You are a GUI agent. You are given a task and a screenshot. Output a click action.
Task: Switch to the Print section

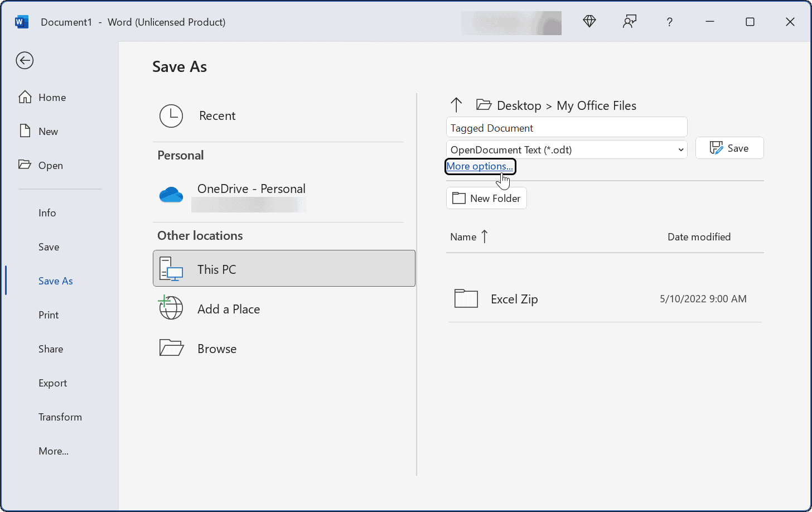pos(48,315)
